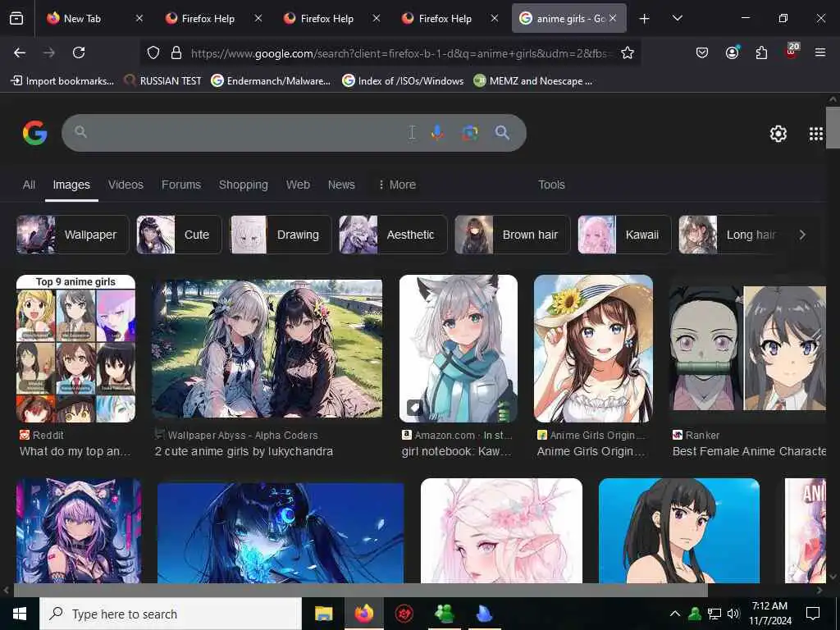Go back to previous page
Screen dimensions: 840x630
click(20, 52)
